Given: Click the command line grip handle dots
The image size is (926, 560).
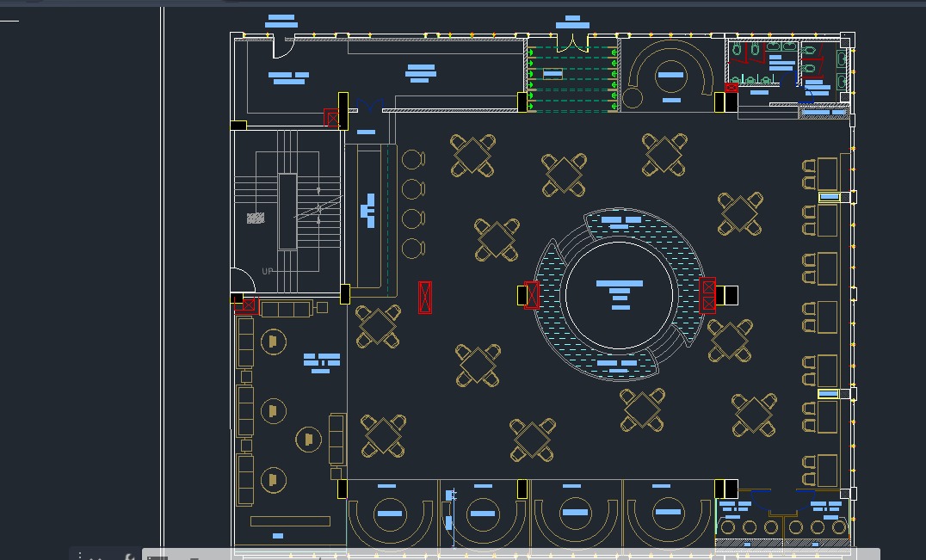Looking at the screenshot, I should coord(79,557).
